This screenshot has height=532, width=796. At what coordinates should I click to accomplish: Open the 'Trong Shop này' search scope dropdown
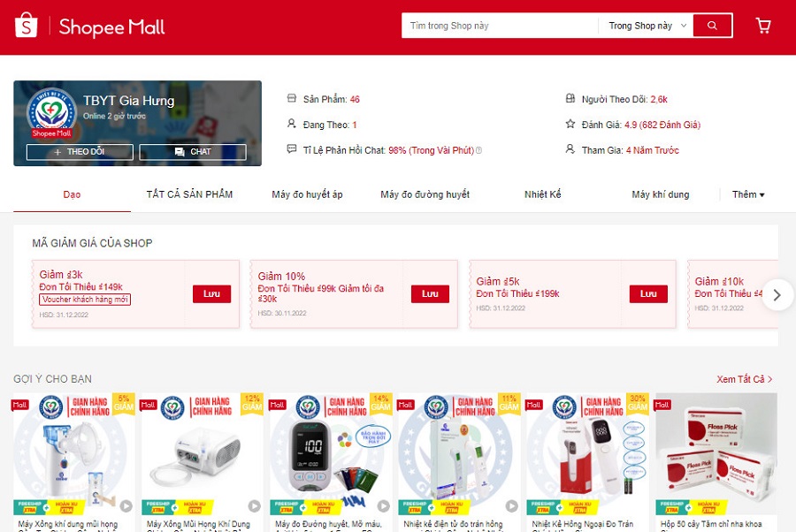(x=647, y=26)
